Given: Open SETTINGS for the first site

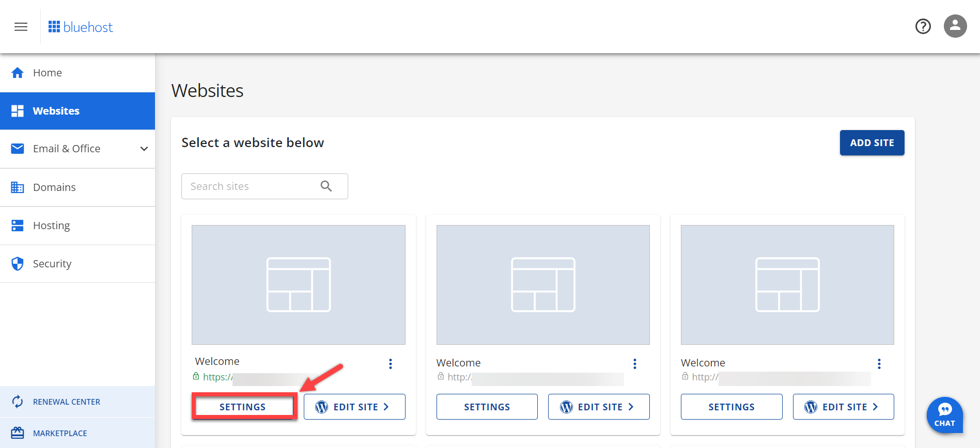Looking at the screenshot, I should point(243,407).
